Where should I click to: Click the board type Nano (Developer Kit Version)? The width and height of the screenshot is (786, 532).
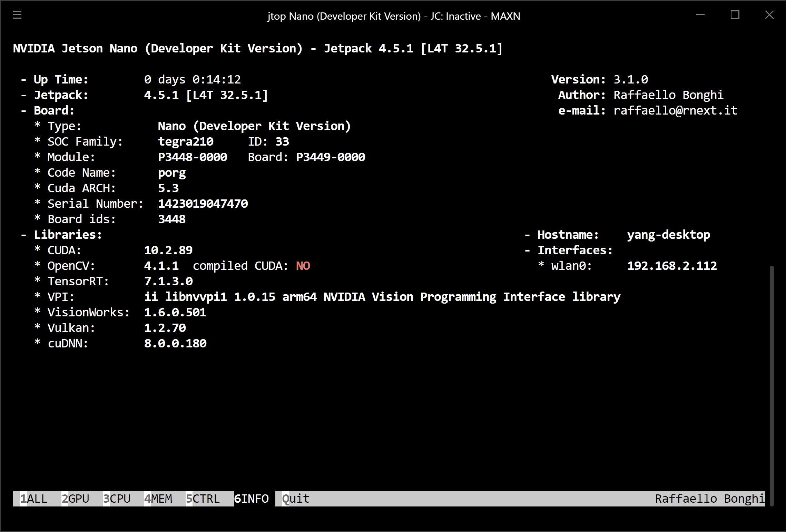255,126
